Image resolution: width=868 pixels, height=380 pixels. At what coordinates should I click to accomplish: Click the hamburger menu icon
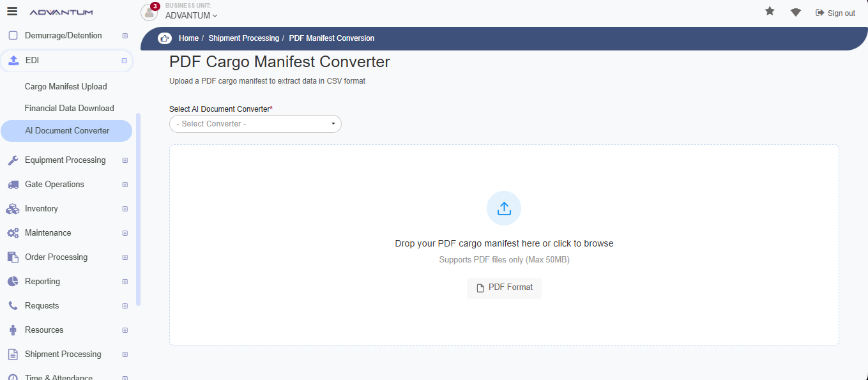pos(12,11)
